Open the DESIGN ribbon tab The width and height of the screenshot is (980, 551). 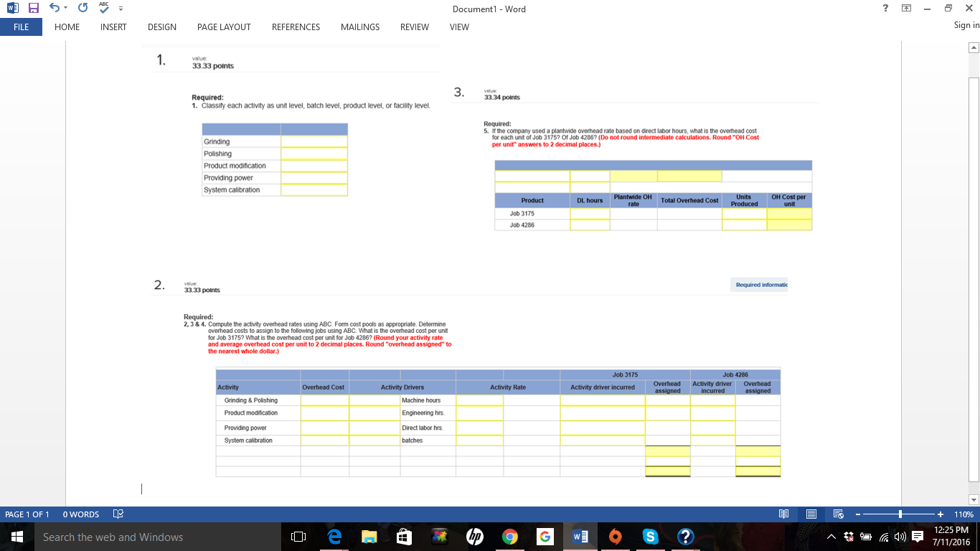click(162, 27)
